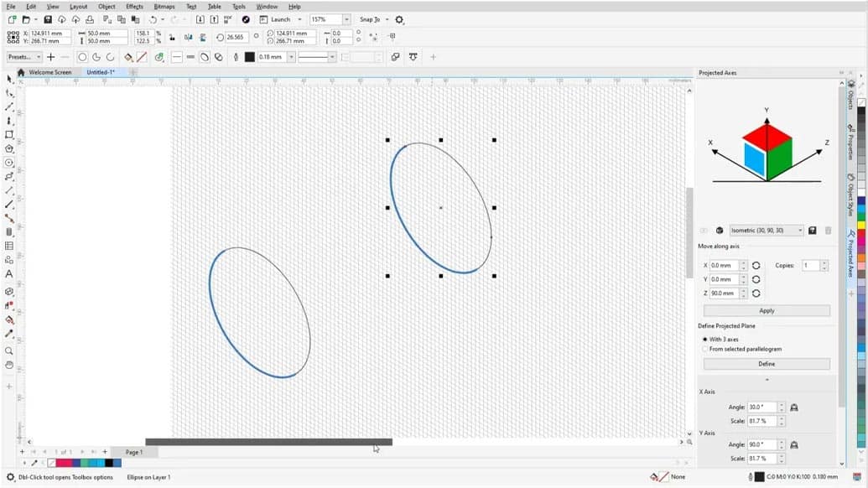Switch to the Welcome Screen tab
This screenshot has height=488, width=868.
tap(49, 72)
